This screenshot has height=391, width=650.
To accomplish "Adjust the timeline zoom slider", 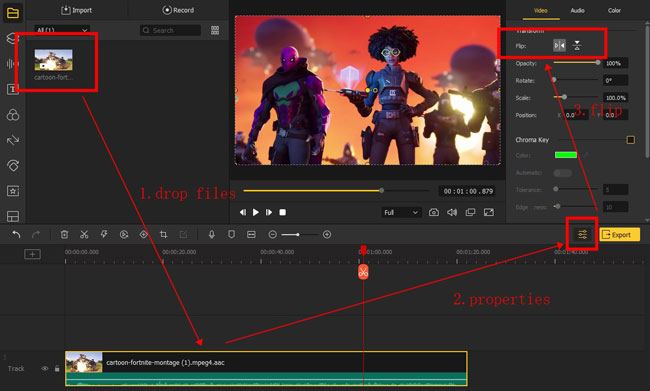I will point(300,235).
